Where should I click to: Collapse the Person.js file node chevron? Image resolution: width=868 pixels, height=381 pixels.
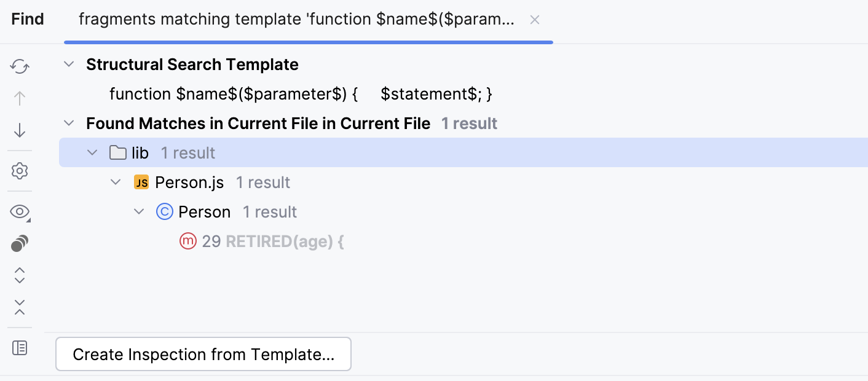(116, 183)
